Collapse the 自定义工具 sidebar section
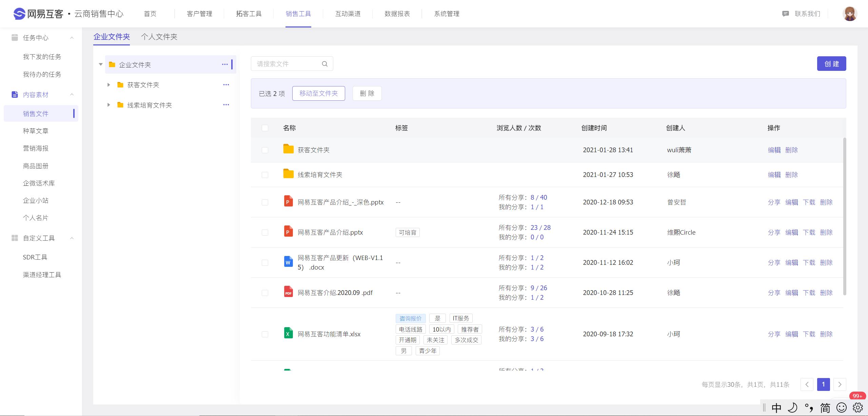This screenshot has height=416, width=868. coord(72,238)
